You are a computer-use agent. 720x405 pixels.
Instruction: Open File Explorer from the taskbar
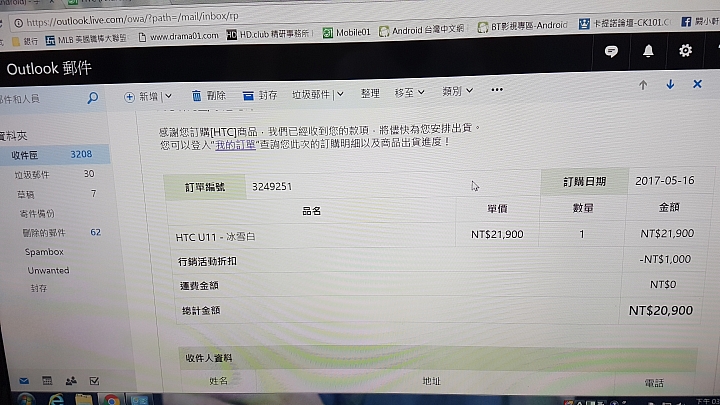(x=84, y=399)
